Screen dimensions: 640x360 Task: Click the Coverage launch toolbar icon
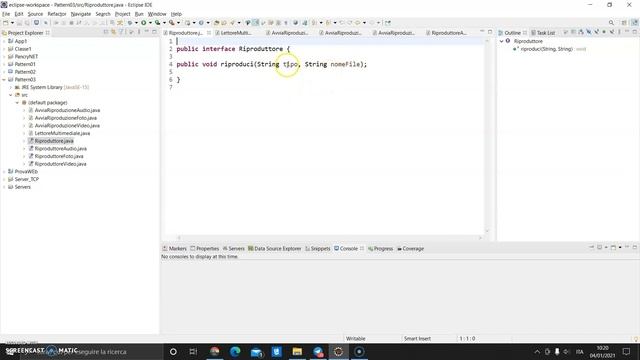pos(158,23)
